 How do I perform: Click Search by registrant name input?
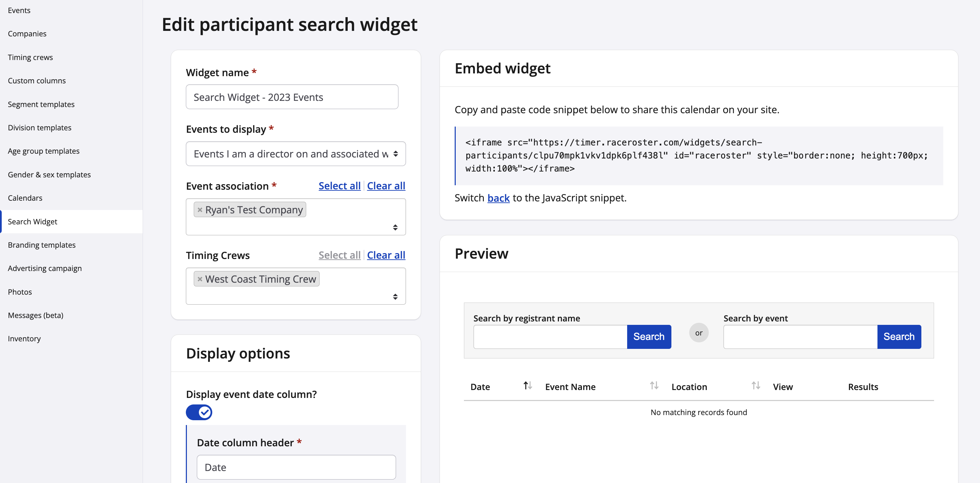pos(550,337)
